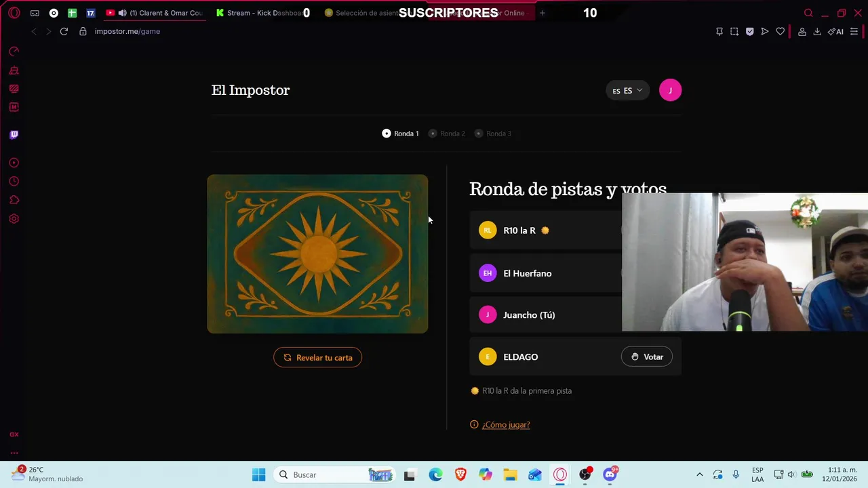Screen dimensions: 868x488
Task: Open GX Cleaner icon in sidebar
Action: click(x=14, y=70)
